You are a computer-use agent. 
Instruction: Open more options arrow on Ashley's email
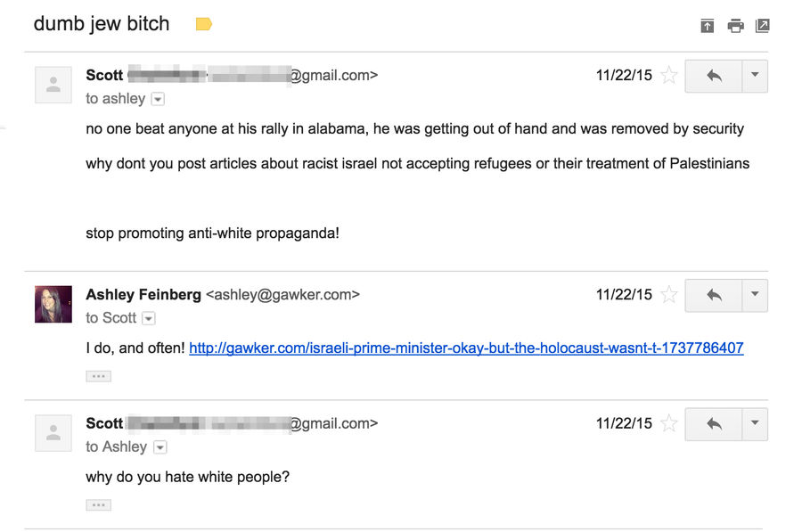coord(755,295)
